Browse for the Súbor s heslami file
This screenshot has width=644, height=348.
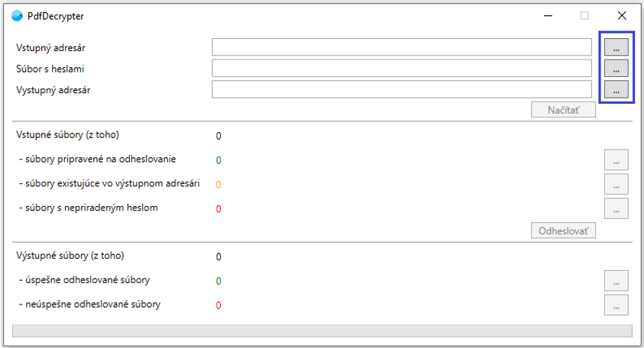coord(616,69)
